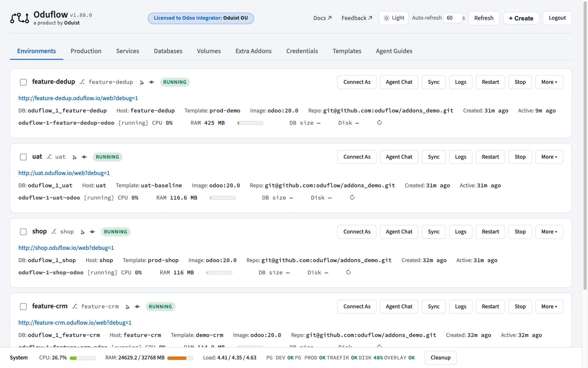Image resolution: width=588 pixels, height=368 pixels.
Task: Reload stats icon for oduflow-1-uat-odoo container
Action: pos(352,197)
